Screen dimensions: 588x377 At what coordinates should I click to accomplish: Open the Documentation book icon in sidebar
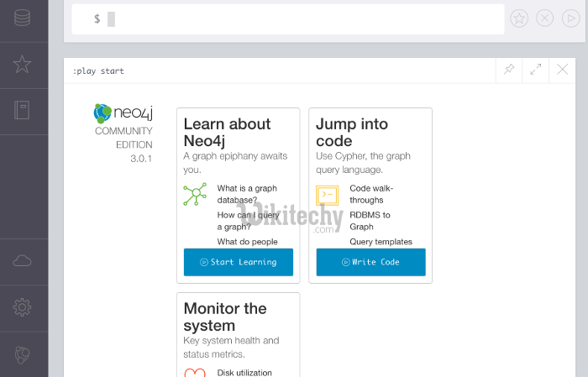point(23,110)
